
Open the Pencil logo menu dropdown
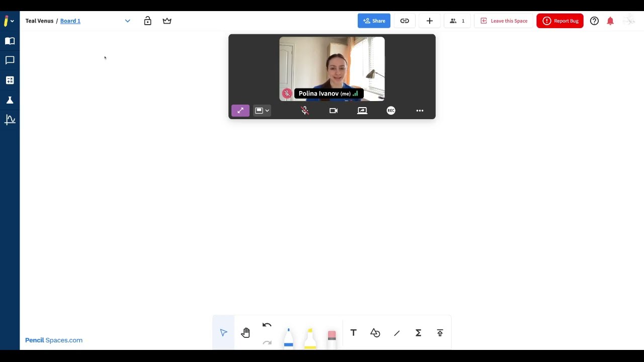[x=8, y=21]
